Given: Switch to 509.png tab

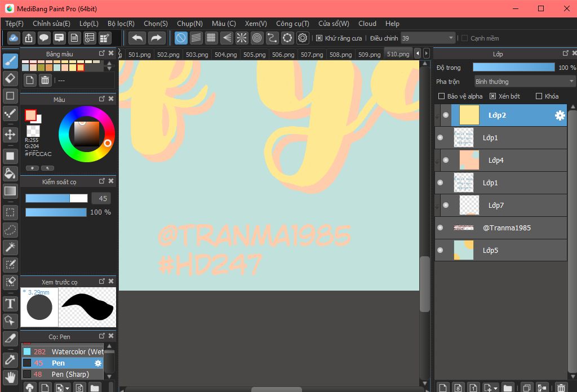Looking at the screenshot, I should click(x=369, y=55).
